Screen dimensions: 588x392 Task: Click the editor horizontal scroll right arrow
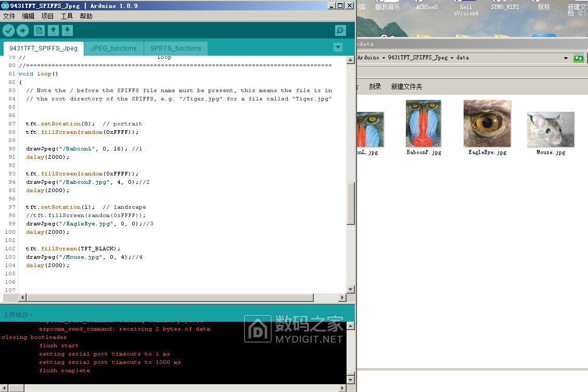[342, 297]
